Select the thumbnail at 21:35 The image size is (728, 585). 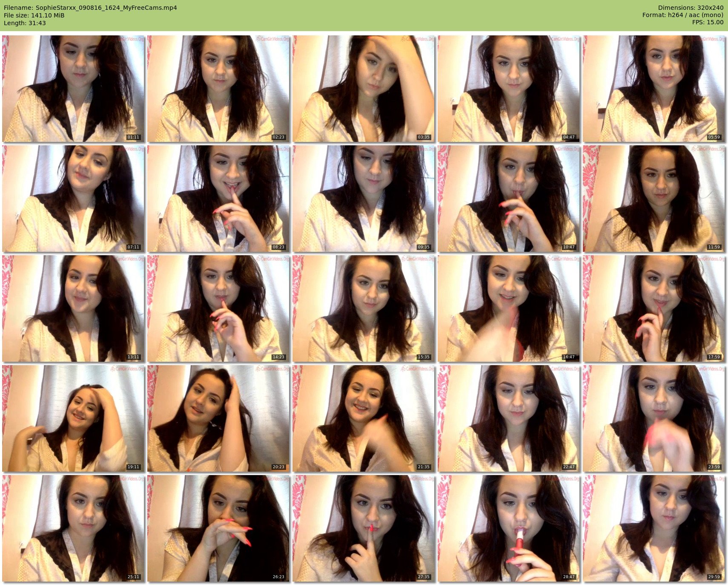coord(364,418)
